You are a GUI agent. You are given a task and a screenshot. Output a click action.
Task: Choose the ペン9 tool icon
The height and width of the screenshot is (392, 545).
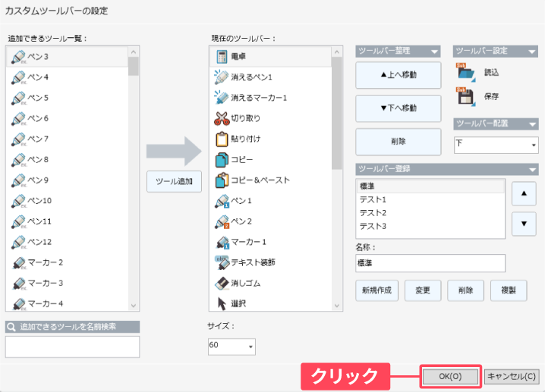[x=18, y=180]
